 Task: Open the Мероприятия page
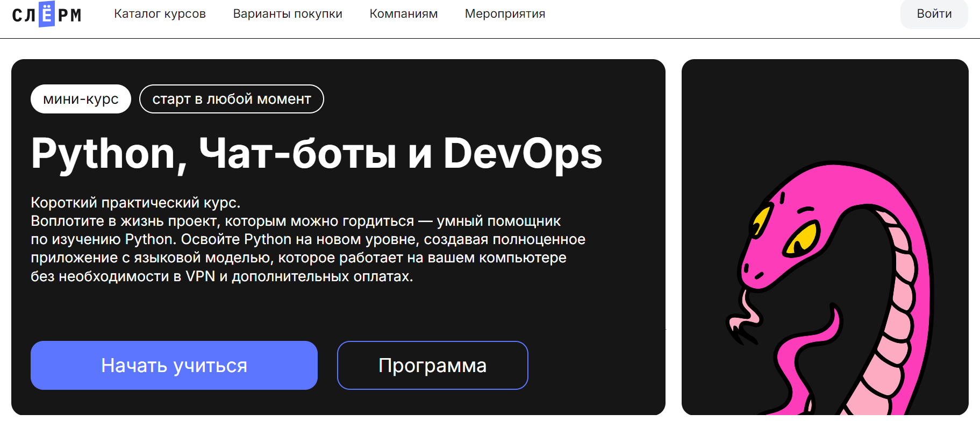point(505,14)
